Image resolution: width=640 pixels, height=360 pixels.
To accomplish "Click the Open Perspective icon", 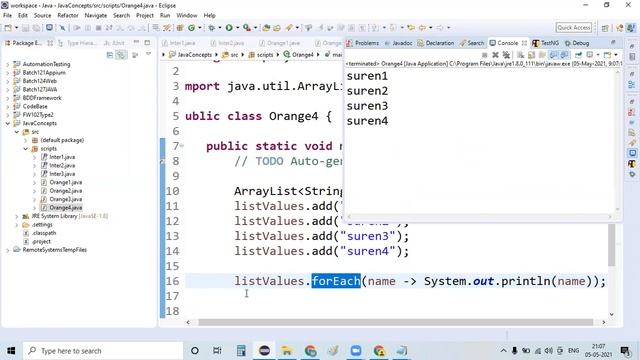I will [x=605, y=28].
